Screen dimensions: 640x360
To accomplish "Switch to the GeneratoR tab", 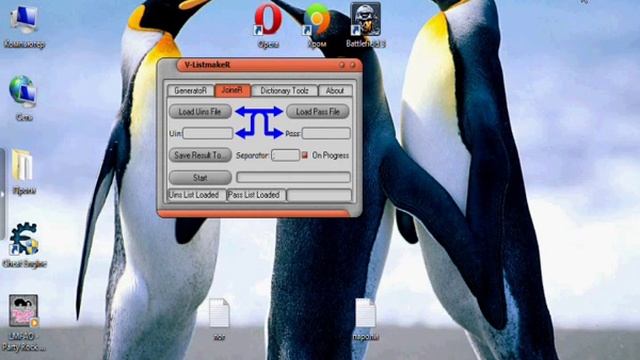I will tap(191, 91).
